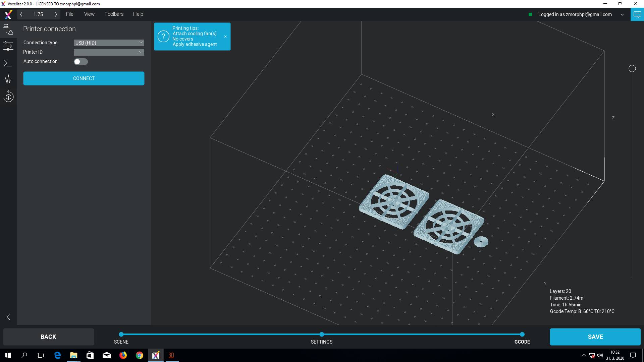The height and width of the screenshot is (362, 644).
Task: Open the printer monitoring waveform icon
Action: [x=8, y=80]
